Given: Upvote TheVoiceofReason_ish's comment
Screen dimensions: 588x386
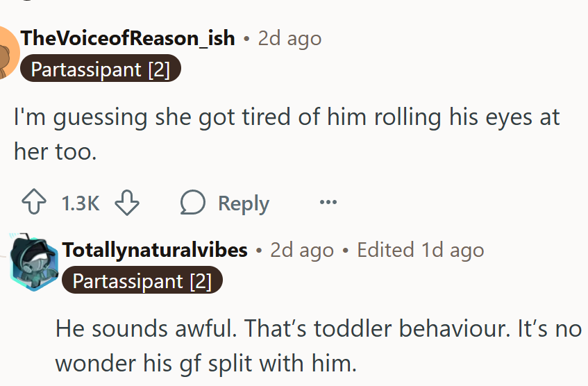Looking at the screenshot, I should [33, 203].
